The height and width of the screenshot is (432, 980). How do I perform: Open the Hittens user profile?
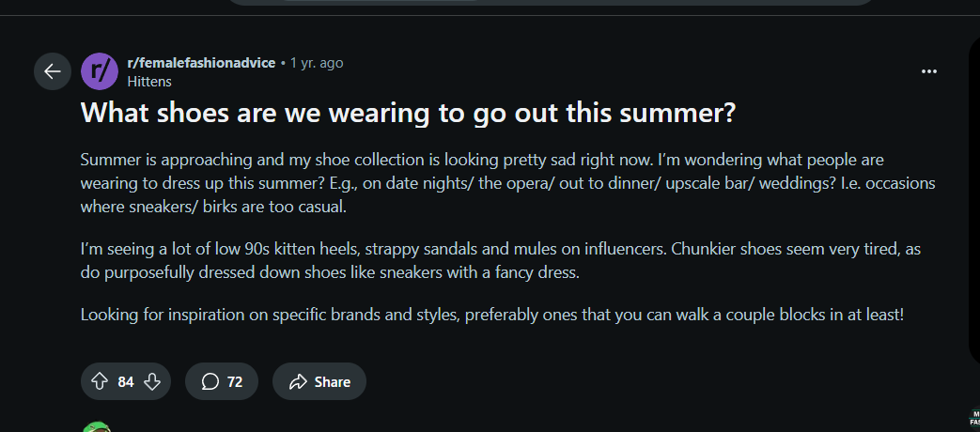click(x=149, y=82)
